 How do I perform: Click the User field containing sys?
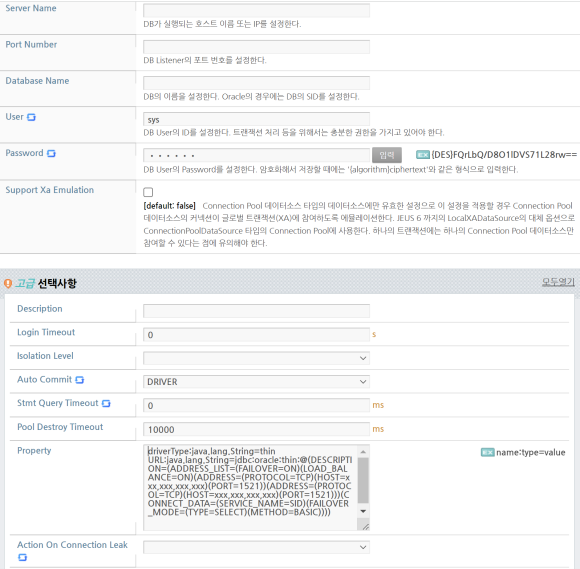[x=256, y=119]
